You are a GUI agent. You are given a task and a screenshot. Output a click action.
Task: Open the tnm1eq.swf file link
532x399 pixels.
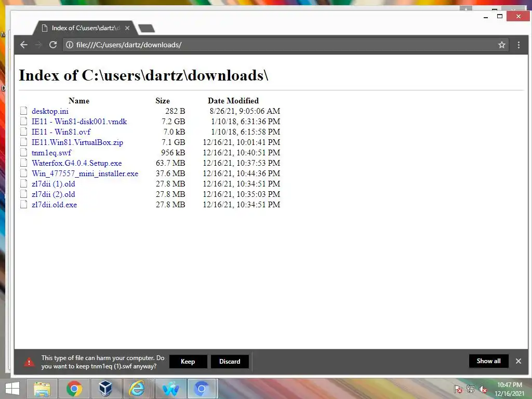tap(51, 153)
